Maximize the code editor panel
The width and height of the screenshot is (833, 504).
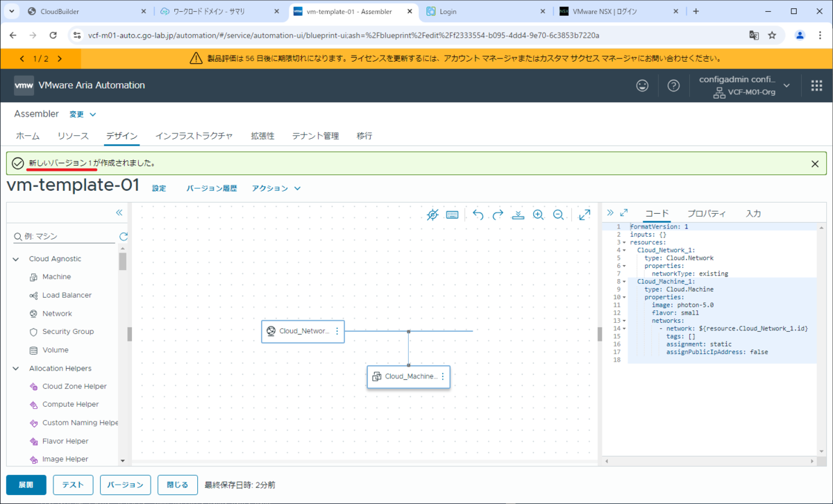(x=623, y=213)
